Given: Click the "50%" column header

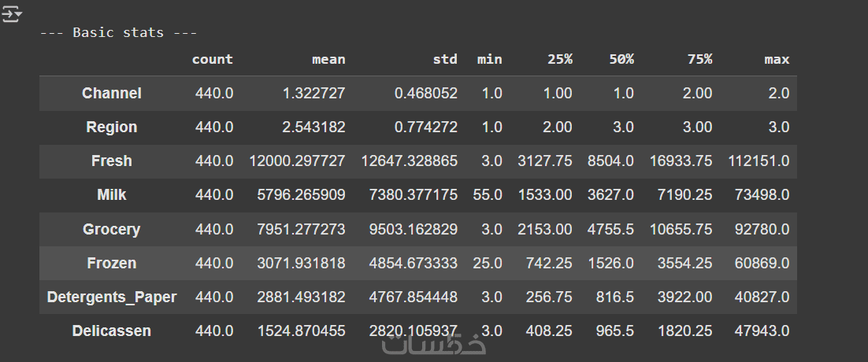Looking at the screenshot, I should (620, 59).
